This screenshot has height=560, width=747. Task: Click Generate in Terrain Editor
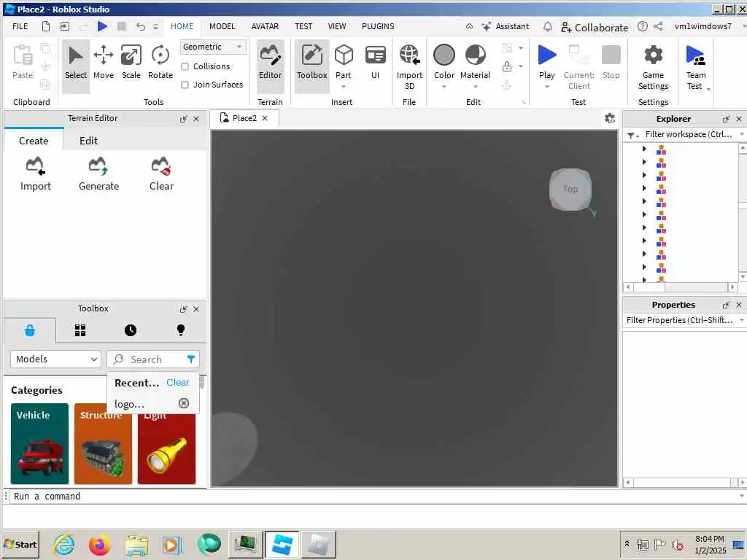click(98, 174)
